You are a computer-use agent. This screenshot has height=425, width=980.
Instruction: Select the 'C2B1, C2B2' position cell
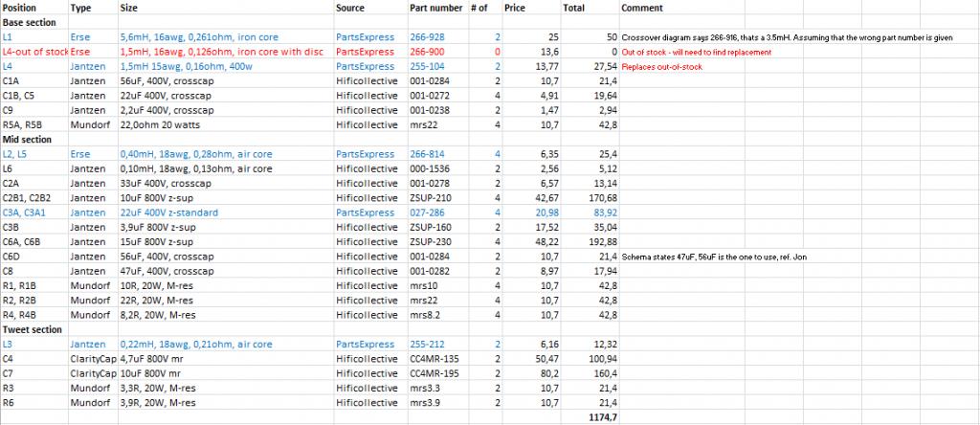pyautogui.click(x=34, y=198)
